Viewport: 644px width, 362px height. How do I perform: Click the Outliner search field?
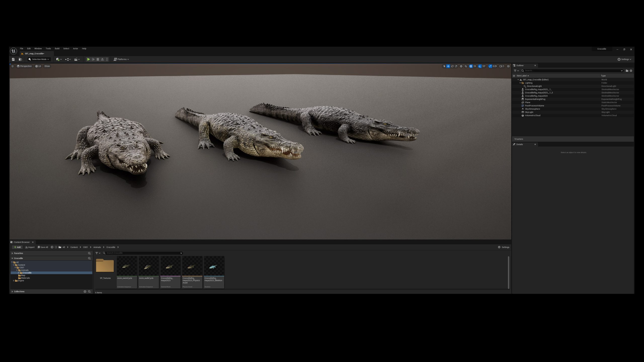572,71
